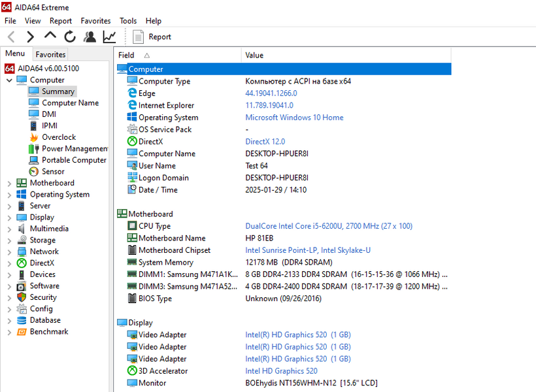536x392 pixels.
Task: Select the Power Management battery icon
Action: (x=33, y=149)
